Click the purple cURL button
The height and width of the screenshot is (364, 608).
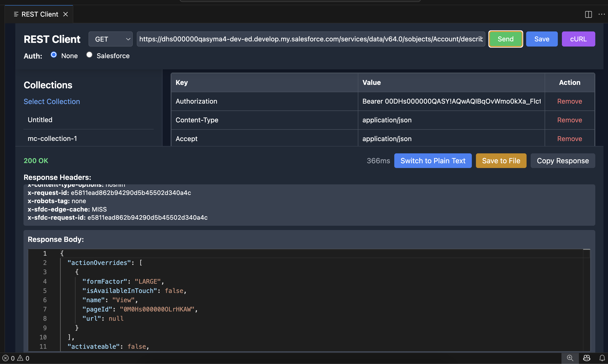point(578,39)
